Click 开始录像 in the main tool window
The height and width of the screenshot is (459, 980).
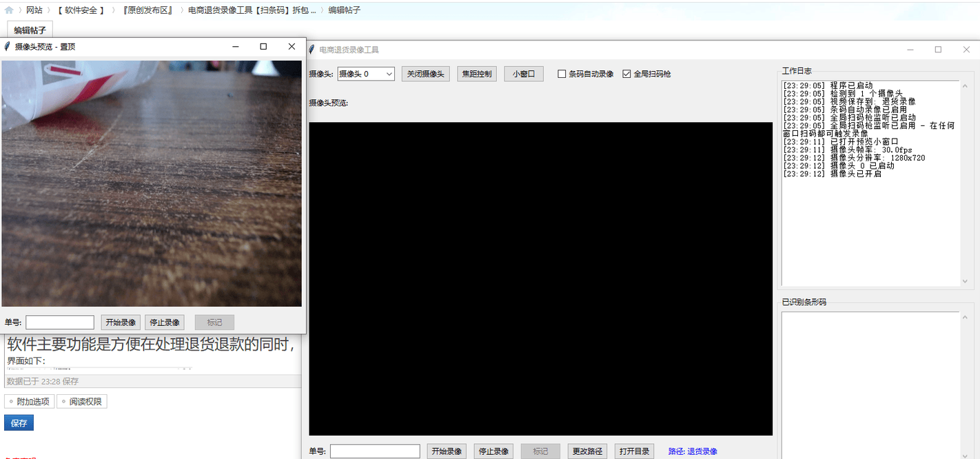(447, 451)
